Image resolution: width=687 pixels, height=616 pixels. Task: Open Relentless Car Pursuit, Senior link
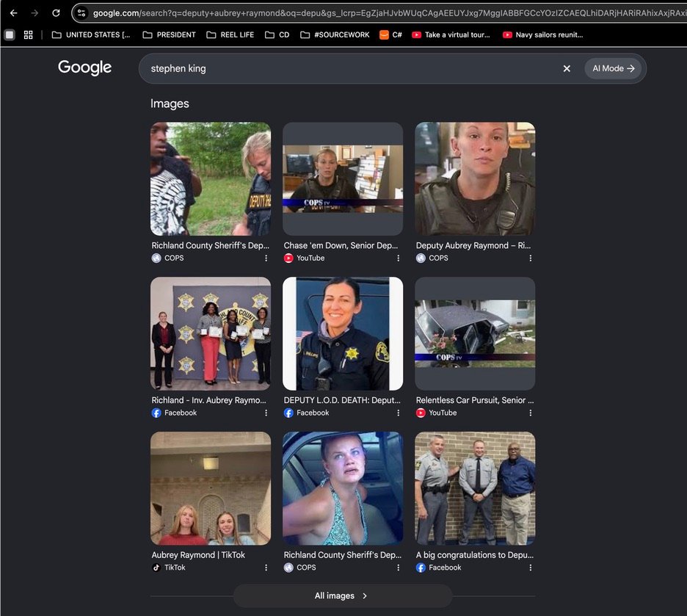click(x=475, y=400)
